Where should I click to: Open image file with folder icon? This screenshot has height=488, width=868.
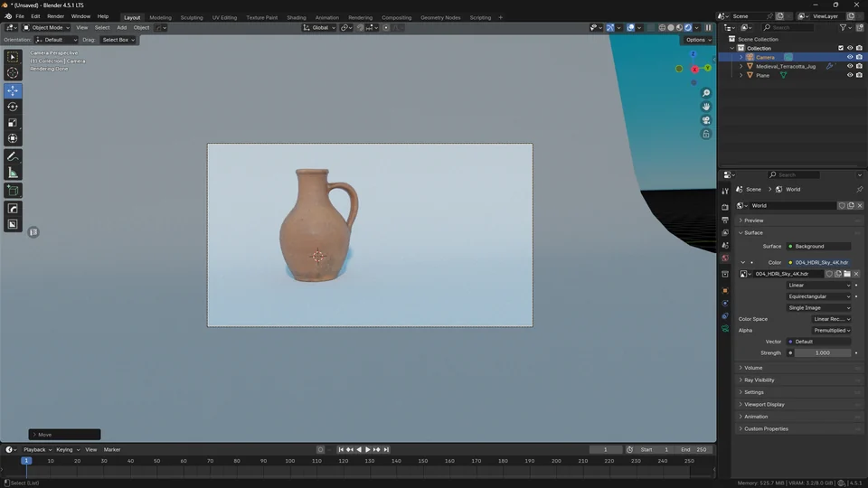tap(847, 274)
